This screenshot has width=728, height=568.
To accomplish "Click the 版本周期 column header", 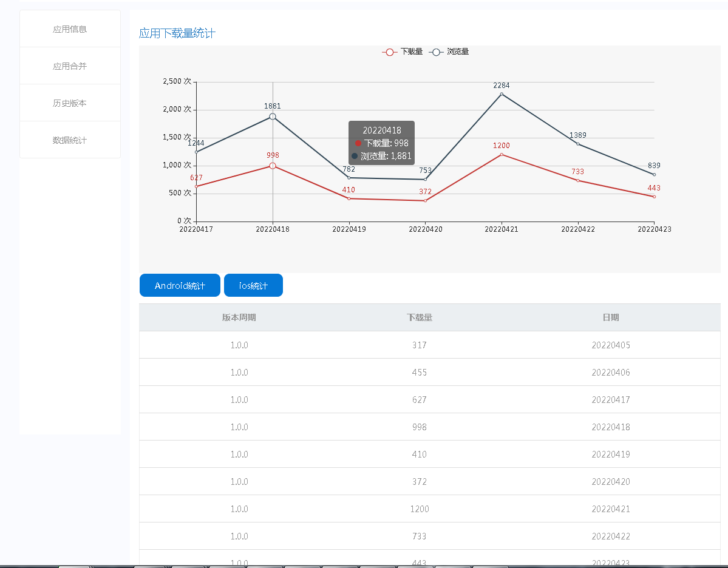I will click(239, 317).
